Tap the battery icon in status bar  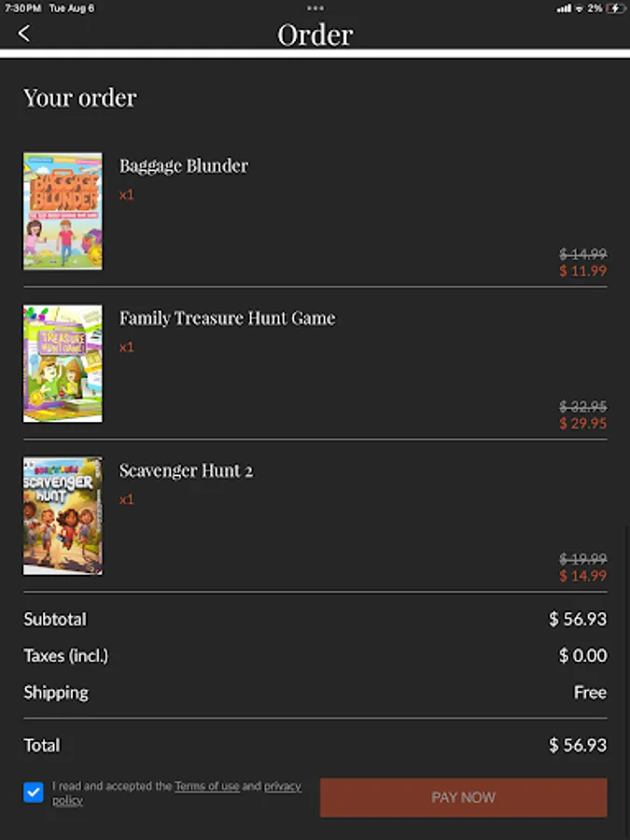click(616, 7)
